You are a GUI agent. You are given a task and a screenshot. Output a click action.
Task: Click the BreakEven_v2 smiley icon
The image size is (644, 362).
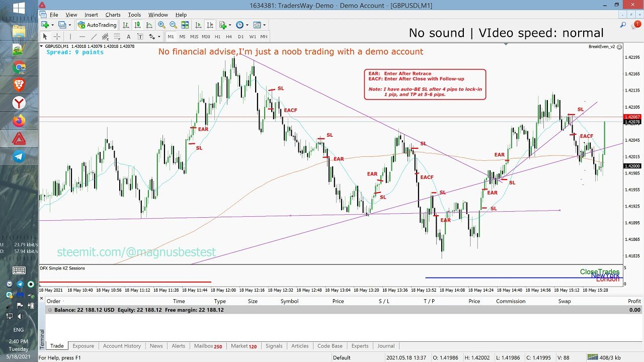click(619, 46)
